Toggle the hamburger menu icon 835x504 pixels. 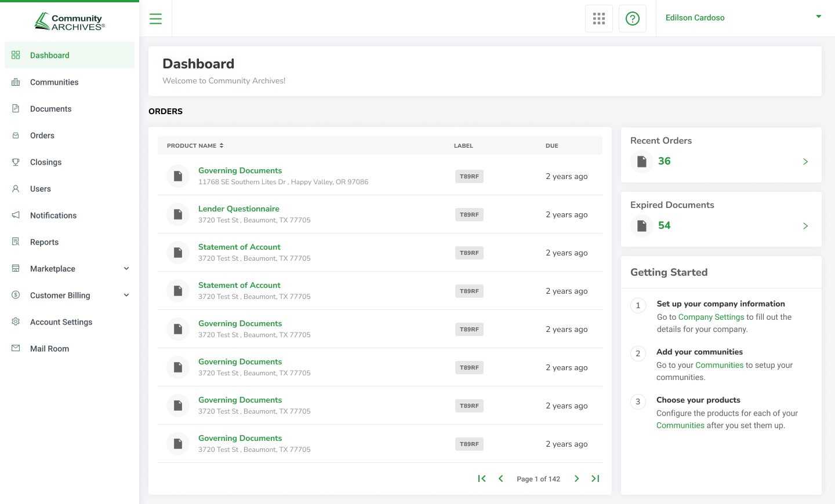click(x=155, y=19)
